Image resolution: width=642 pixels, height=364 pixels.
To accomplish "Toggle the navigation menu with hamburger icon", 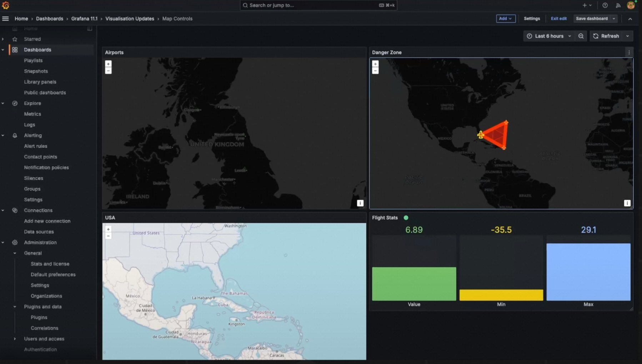I will click(5, 18).
